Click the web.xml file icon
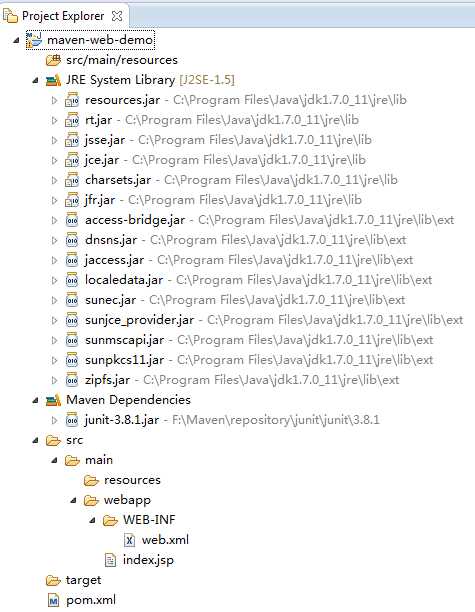Viewport: 475px width, 612px height. coord(129,540)
